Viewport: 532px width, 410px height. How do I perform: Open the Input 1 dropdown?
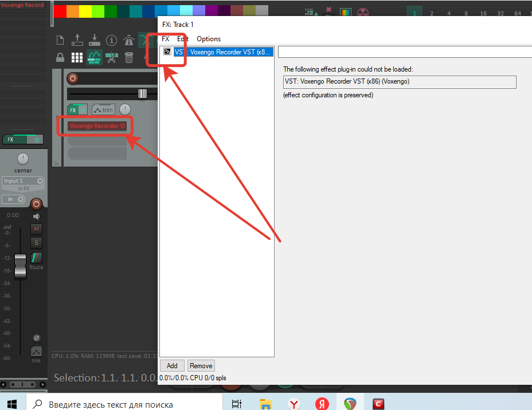point(23,180)
